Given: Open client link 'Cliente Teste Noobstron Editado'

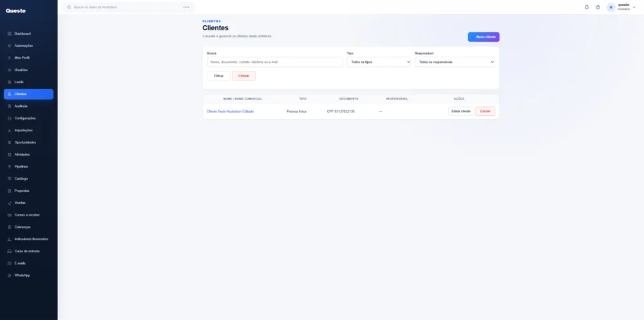Looking at the screenshot, I should [230, 111].
